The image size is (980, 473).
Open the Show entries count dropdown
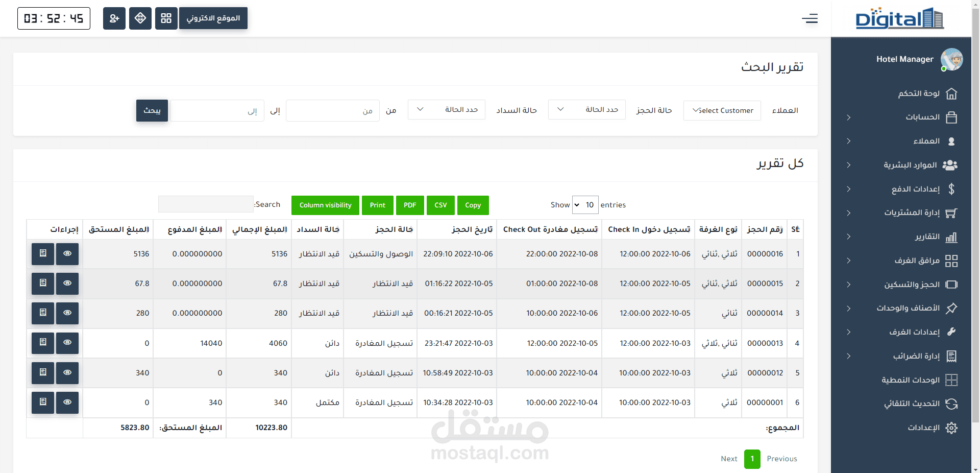[x=585, y=205]
